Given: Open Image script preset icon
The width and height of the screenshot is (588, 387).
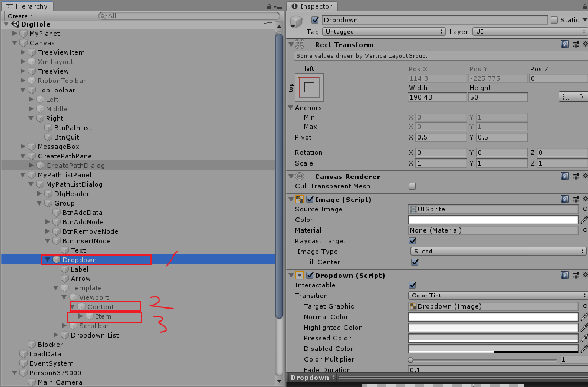Looking at the screenshot, I should click(x=576, y=199).
